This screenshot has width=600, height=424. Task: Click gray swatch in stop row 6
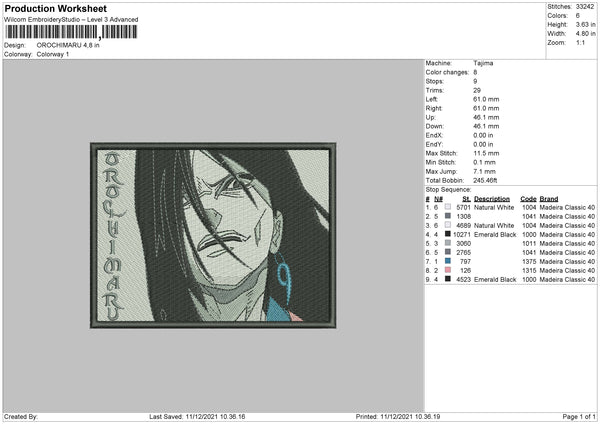click(x=448, y=252)
